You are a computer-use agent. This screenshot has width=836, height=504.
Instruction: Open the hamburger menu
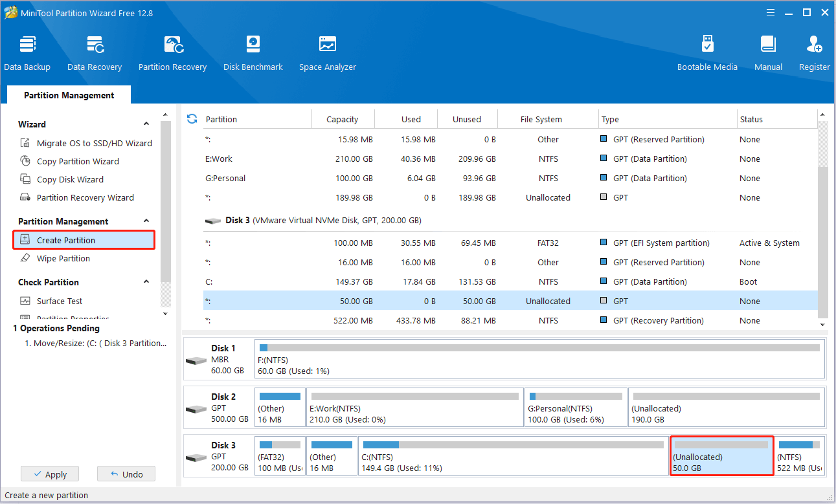[x=770, y=12]
